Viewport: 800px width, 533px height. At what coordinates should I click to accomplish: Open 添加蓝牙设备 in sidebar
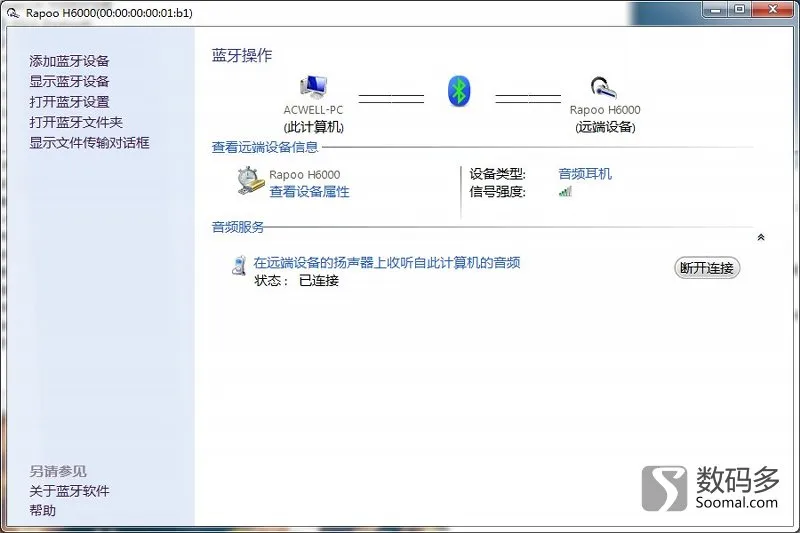tap(69, 61)
